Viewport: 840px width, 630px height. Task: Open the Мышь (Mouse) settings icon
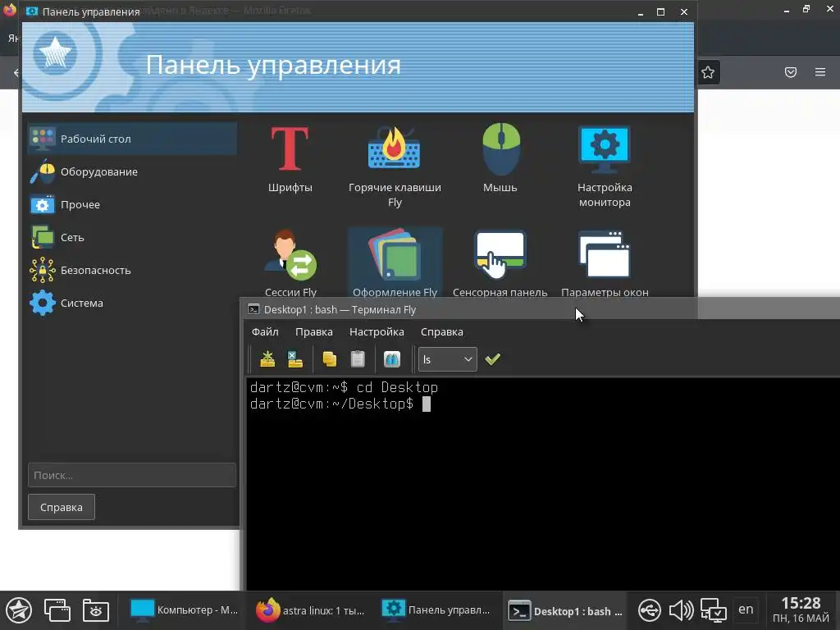pyautogui.click(x=500, y=158)
